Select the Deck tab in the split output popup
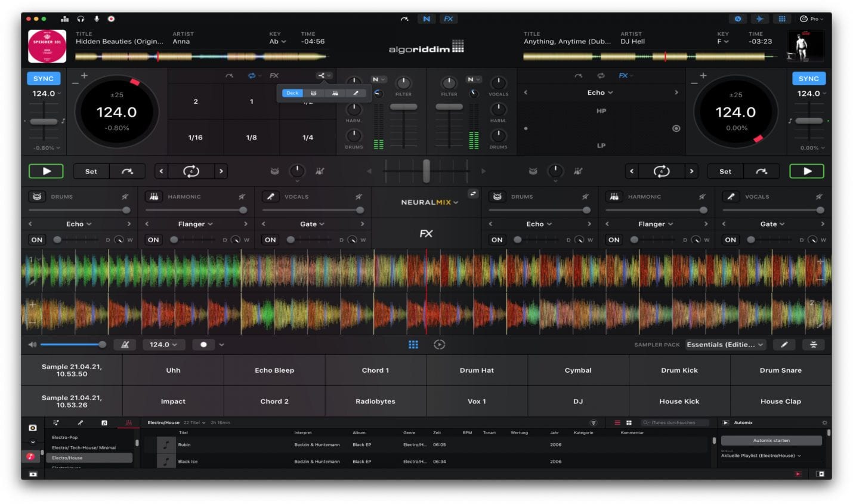 (292, 93)
